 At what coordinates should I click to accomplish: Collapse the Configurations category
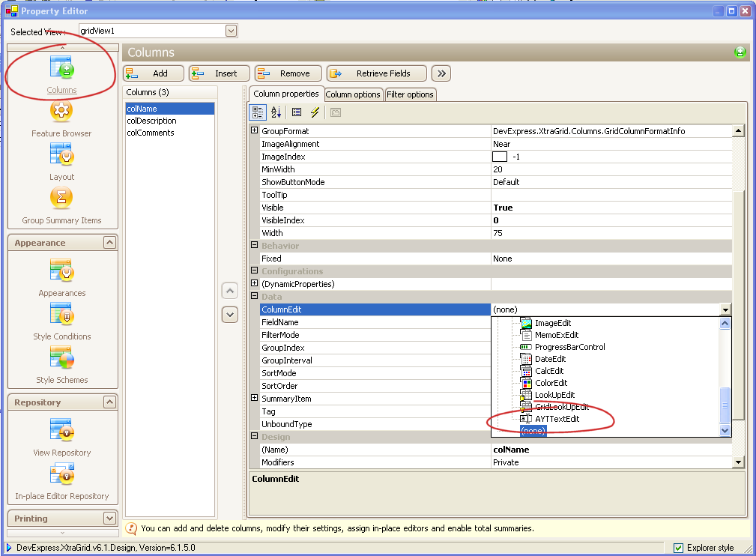coord(255,271)
